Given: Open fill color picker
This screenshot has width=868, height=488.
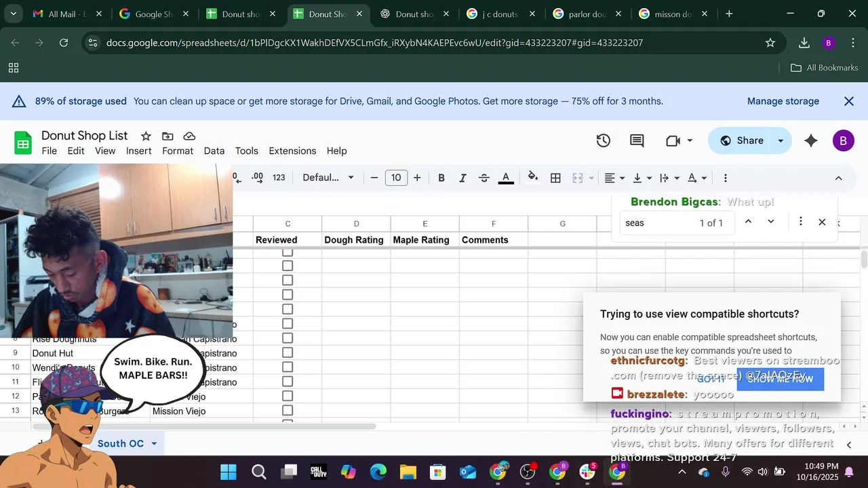Looking at the screenshot, I should point(533,178).
